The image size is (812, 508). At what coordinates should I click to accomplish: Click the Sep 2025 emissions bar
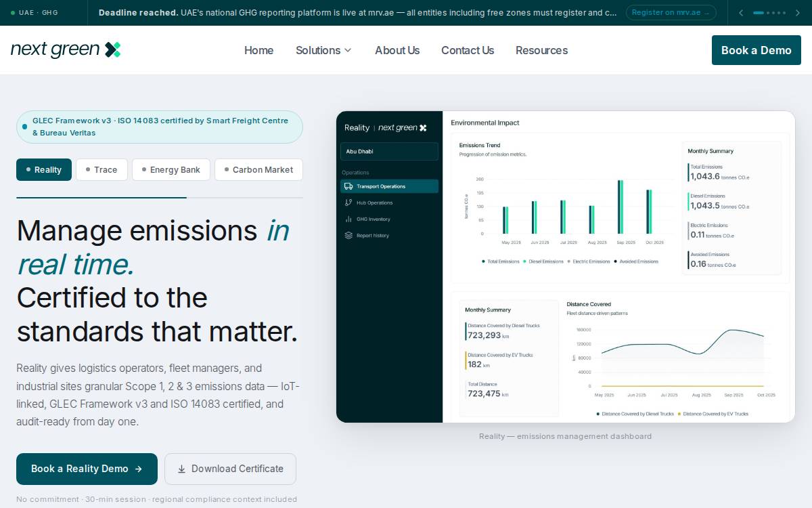point(621,207)
